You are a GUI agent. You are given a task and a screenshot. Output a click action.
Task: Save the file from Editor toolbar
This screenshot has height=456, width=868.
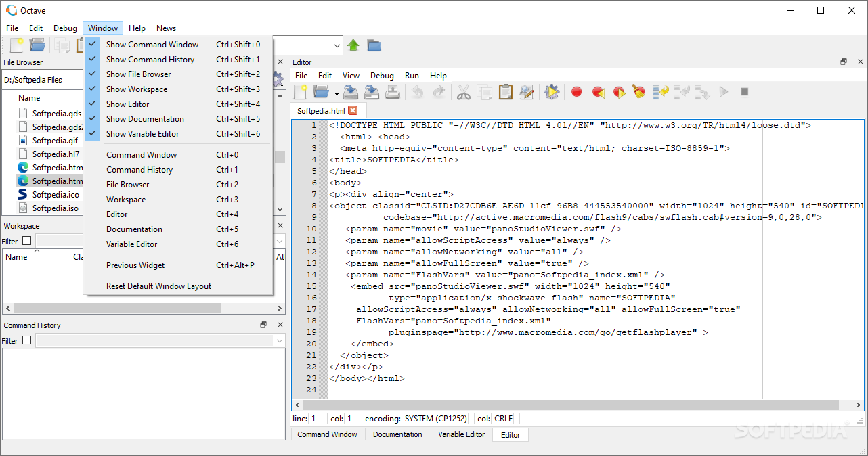point(351,92)
